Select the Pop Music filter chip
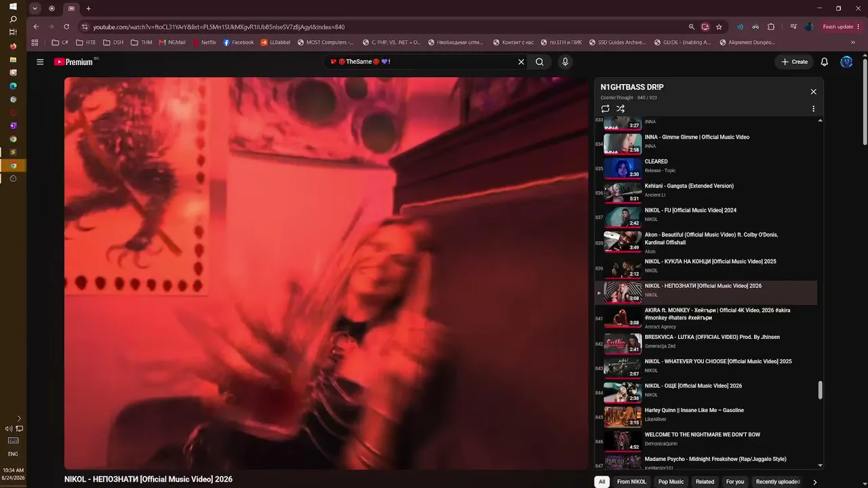Image resolution: width=868 pixels, height=488 pixels. (671, 482)
